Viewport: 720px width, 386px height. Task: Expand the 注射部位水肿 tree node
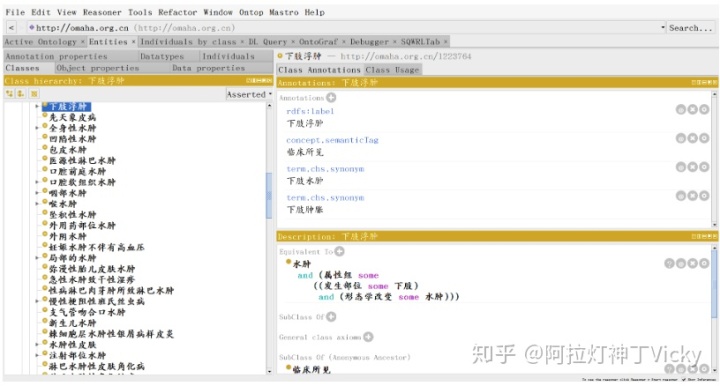(x=37, y=355)
